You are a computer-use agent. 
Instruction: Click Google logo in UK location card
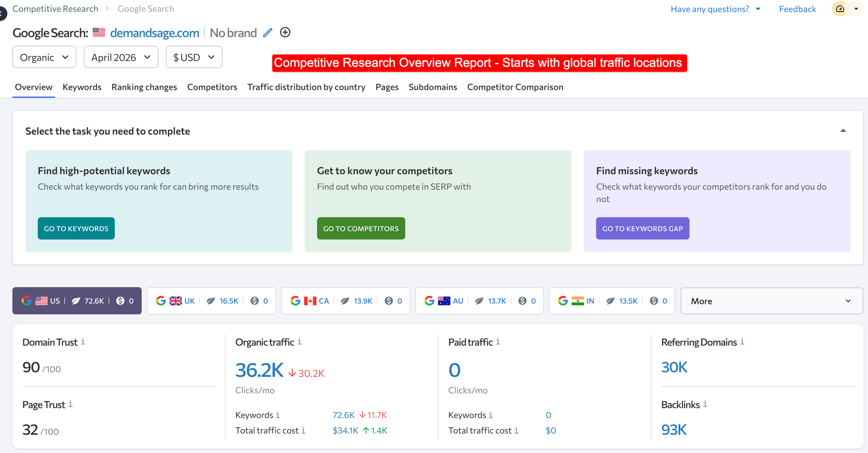tap(161, 301)
